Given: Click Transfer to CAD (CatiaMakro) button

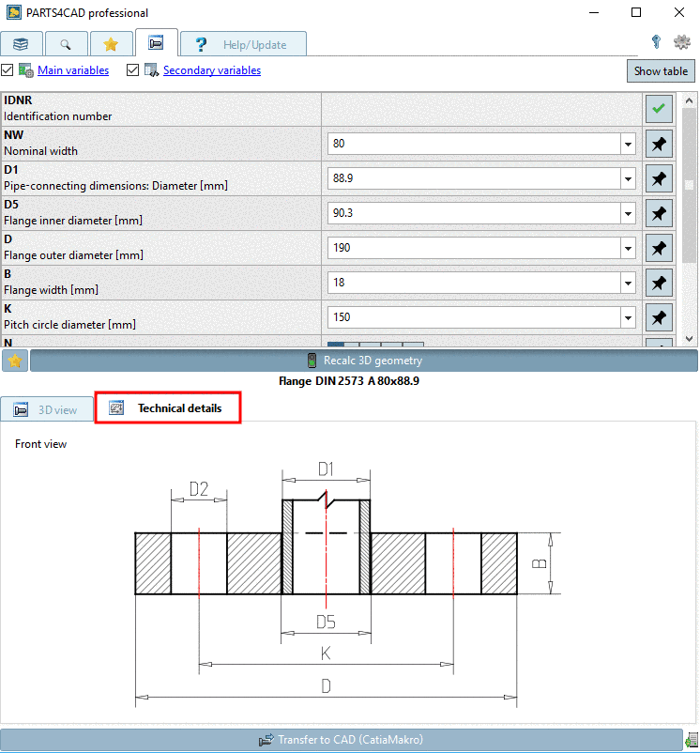Looking at the screenshot, I should tap(341, 740).
